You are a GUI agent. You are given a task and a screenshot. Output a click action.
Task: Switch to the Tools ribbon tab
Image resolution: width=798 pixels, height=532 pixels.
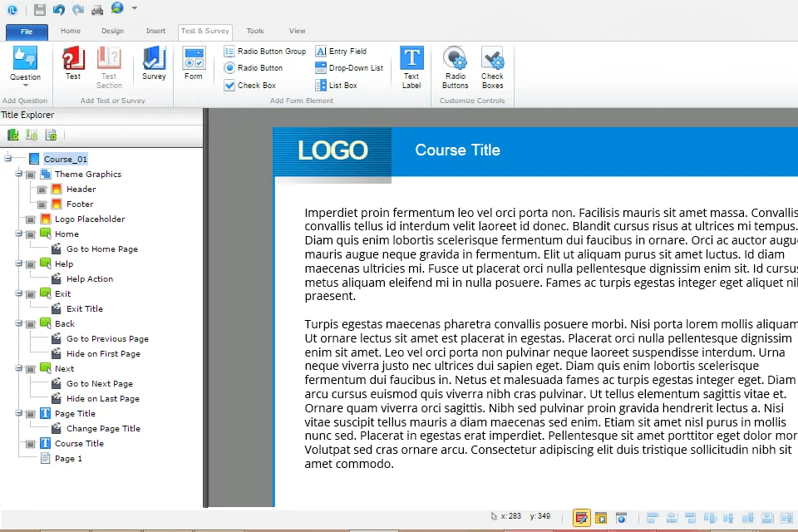[x=255, y=31]
